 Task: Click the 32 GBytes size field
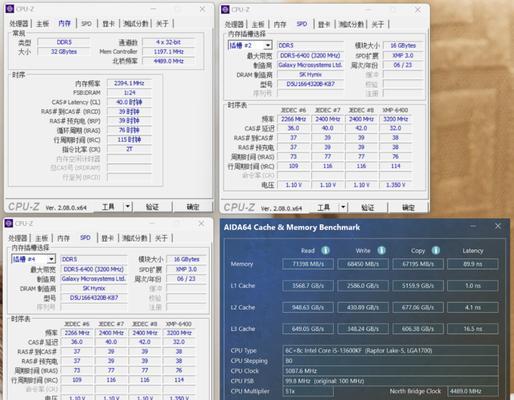pyautogui.click(x=64, y=52)
